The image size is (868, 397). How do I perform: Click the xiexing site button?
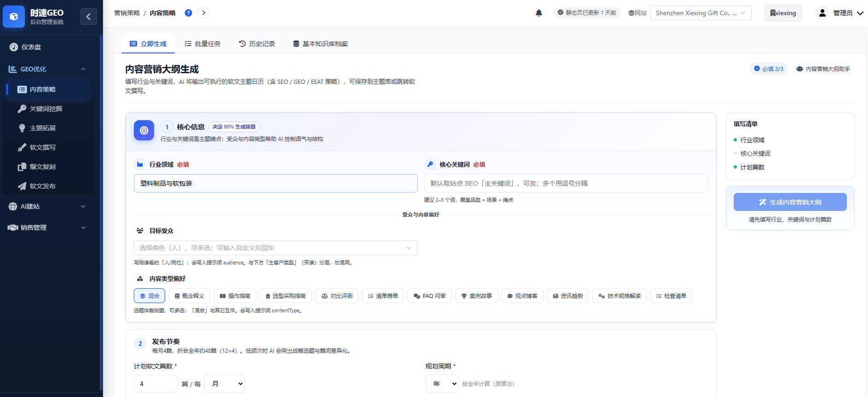click(783, 13)
